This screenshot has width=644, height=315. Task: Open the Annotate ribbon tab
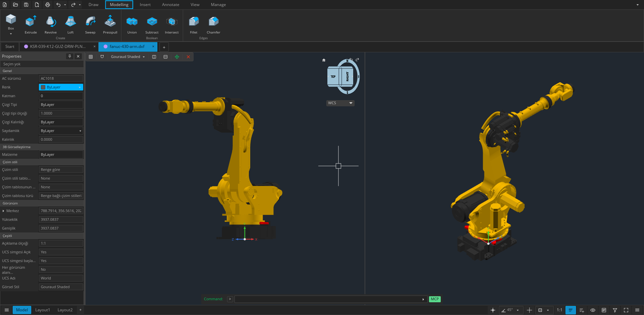170,5
